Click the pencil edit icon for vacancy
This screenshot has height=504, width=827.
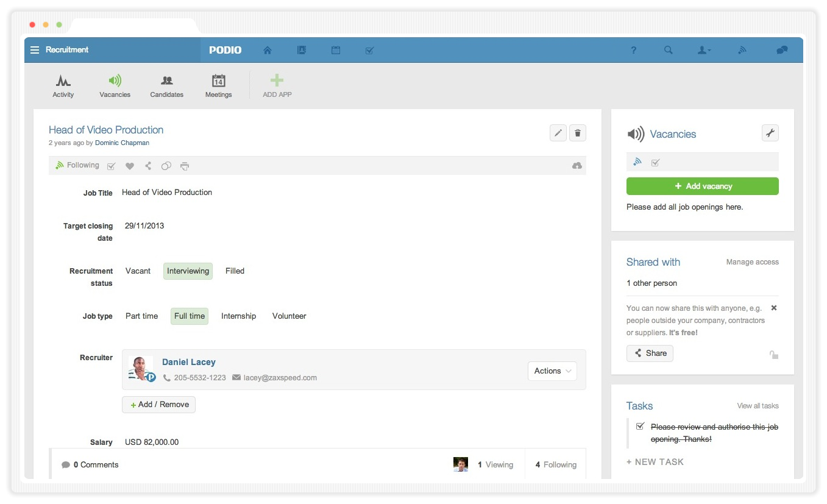(x=558, y=133)
